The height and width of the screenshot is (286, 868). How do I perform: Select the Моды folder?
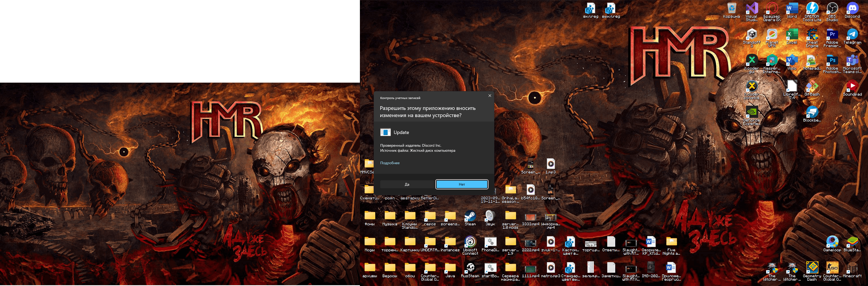click(x=370, y=244)
